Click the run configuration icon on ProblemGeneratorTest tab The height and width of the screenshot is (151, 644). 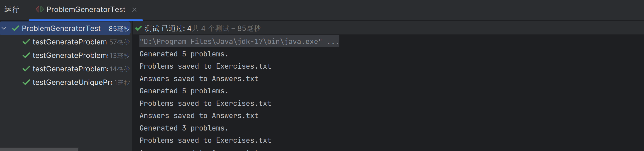coord(40,9)
